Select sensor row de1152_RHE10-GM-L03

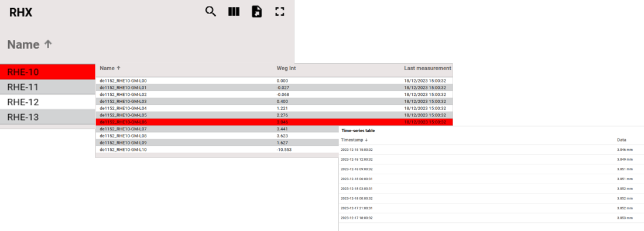tap(274, 101)
